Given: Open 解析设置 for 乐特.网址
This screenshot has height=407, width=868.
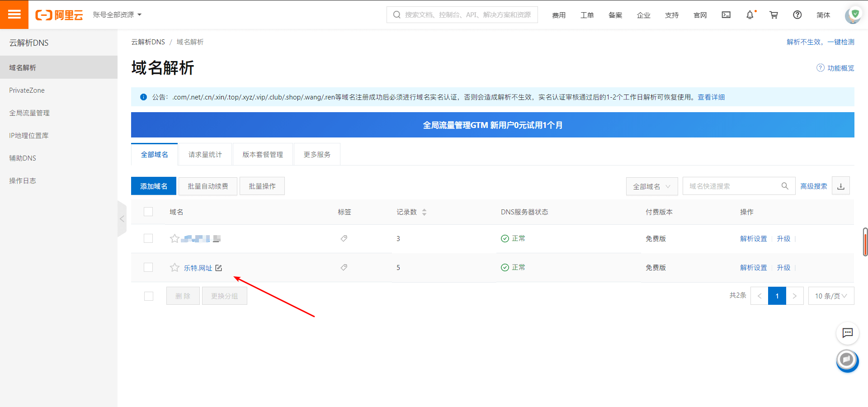Looking at the screenshot, I should [753, 268].
